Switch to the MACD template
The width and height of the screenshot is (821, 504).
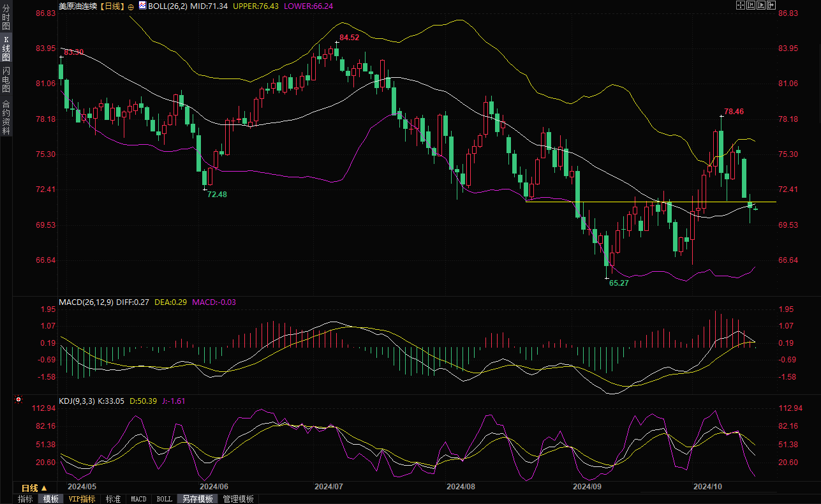coord(138,499)
